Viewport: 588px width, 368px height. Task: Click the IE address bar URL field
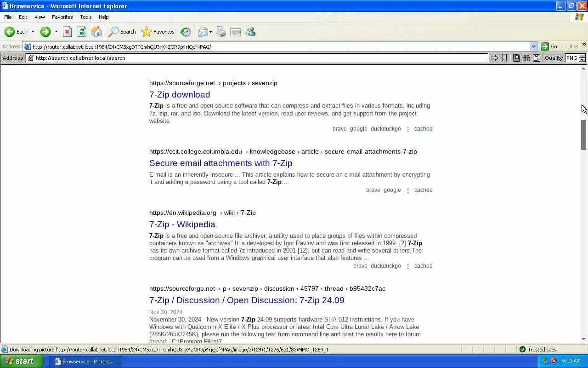280,46
